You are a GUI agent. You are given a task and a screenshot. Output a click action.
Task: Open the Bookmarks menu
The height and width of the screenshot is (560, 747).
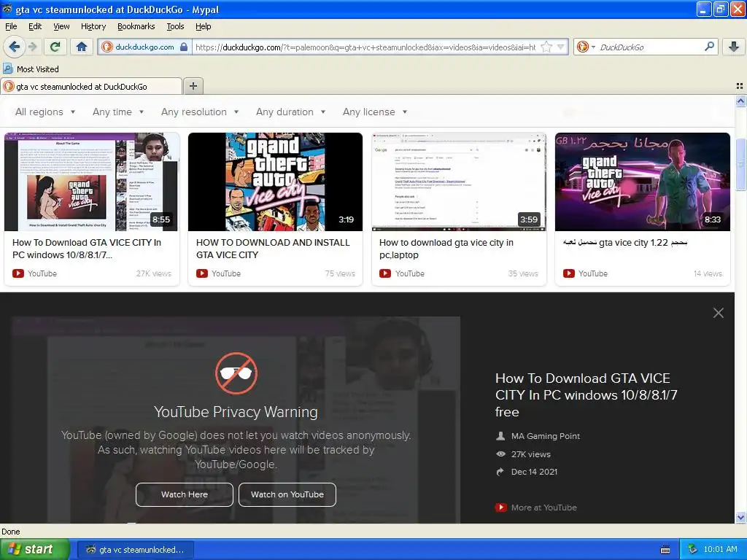136,26
